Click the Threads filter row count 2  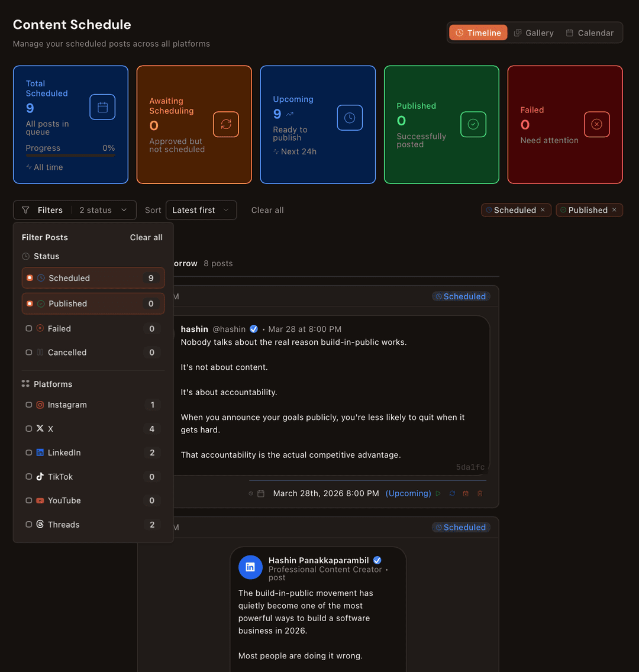tap(152, 525)
